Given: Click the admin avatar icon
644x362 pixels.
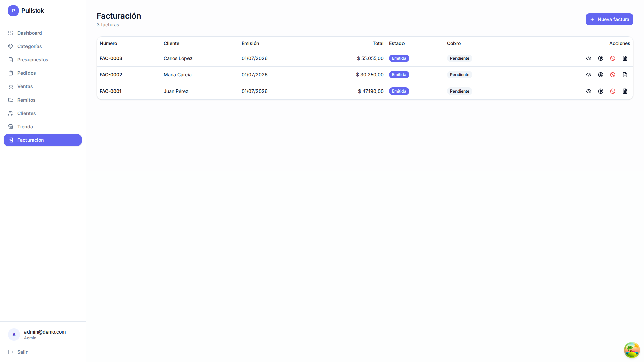Looking at the screenshot, I should coord(14,335).
